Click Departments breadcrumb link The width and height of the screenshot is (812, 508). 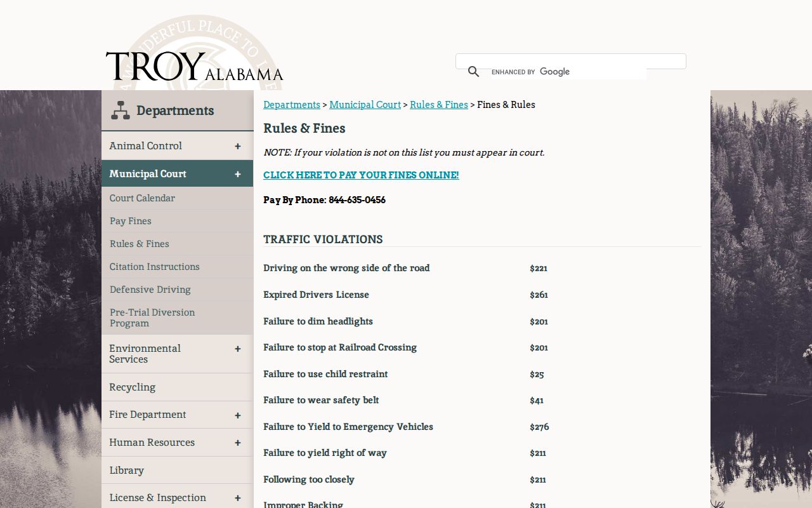(292, 105)
